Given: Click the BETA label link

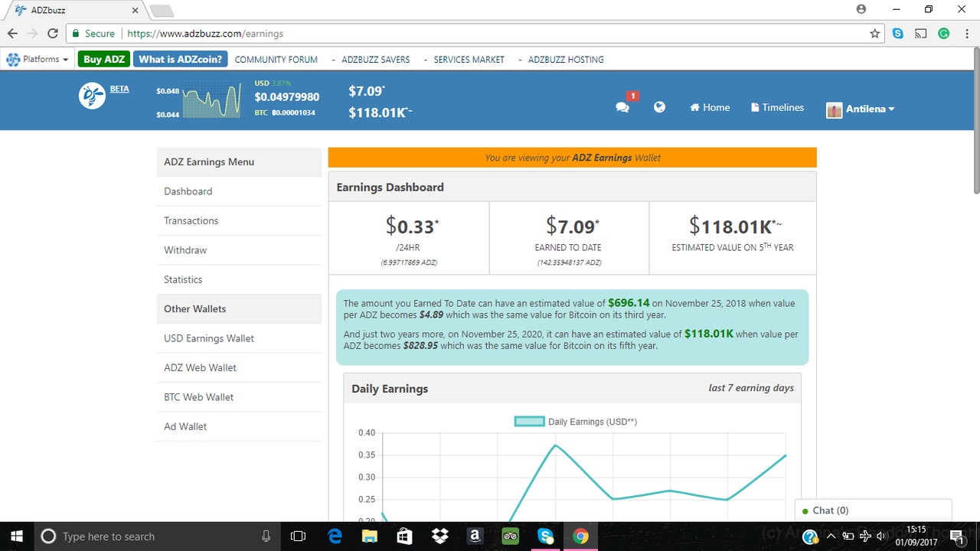Looking at the screenshot, I should point(119,89).
